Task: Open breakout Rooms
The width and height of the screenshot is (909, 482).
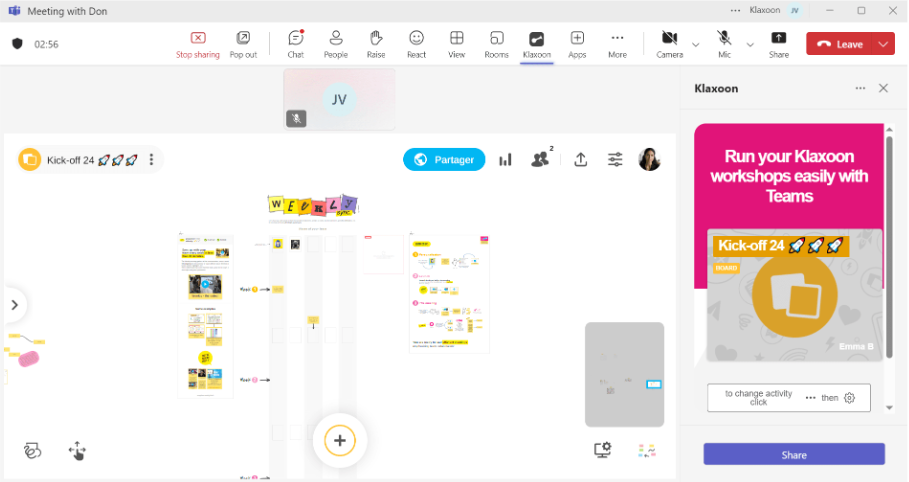Action: [x=496, y=43]
